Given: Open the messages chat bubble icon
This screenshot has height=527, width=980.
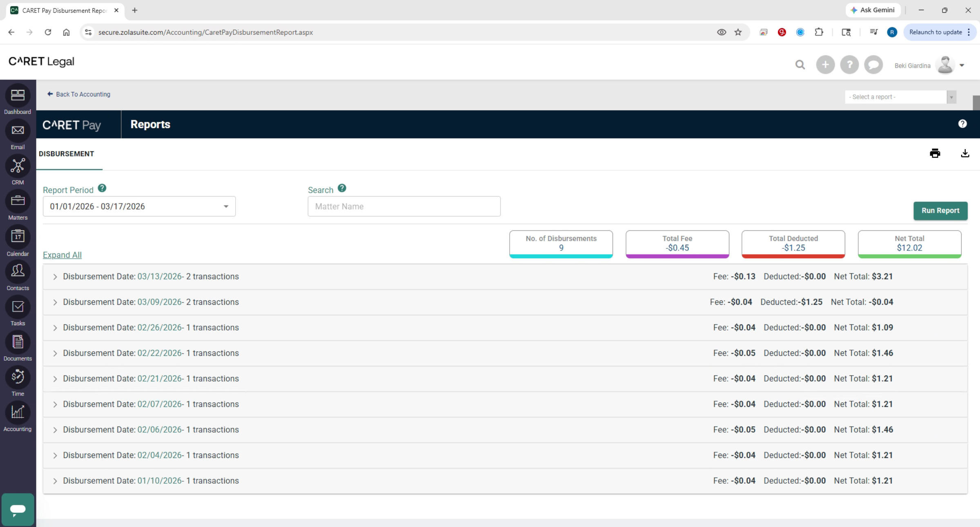Looking at the screenshot, I should coord(873,65).
